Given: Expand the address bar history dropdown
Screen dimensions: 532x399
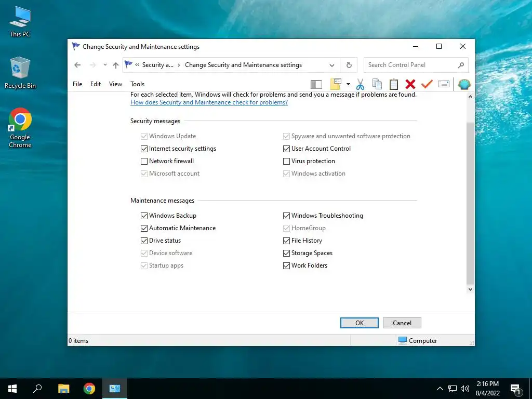Looking at the screenshot, I should [332, 65].
